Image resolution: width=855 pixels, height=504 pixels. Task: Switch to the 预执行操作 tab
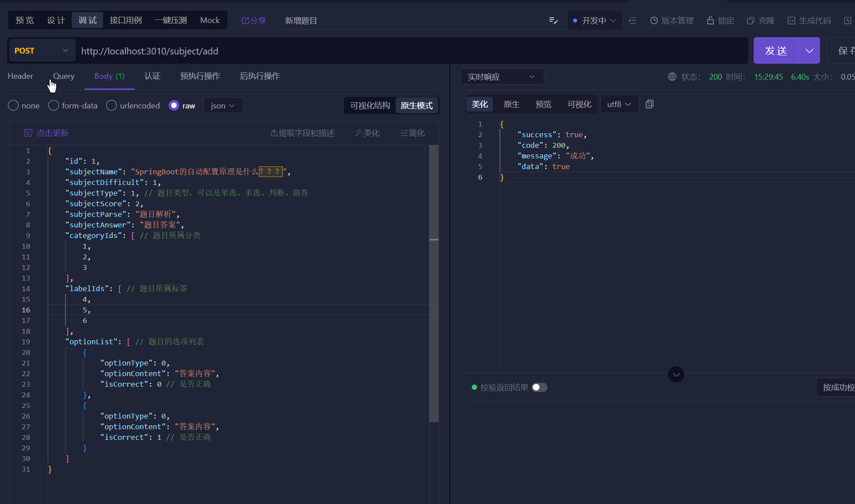[x=200, y=76]
